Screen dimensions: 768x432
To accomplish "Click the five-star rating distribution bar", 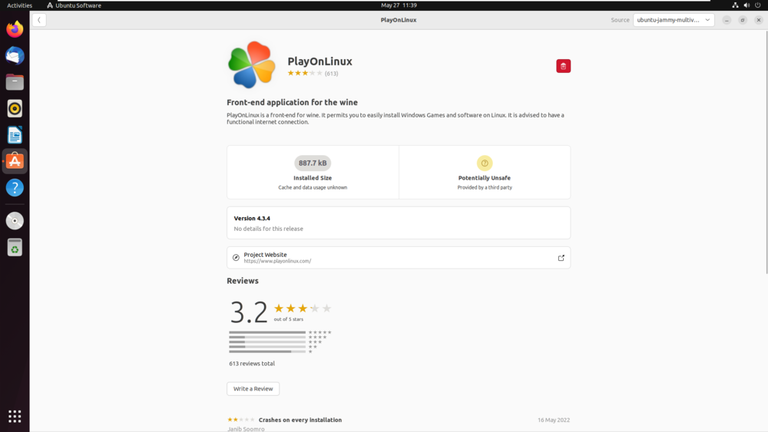I will point(267,333).
